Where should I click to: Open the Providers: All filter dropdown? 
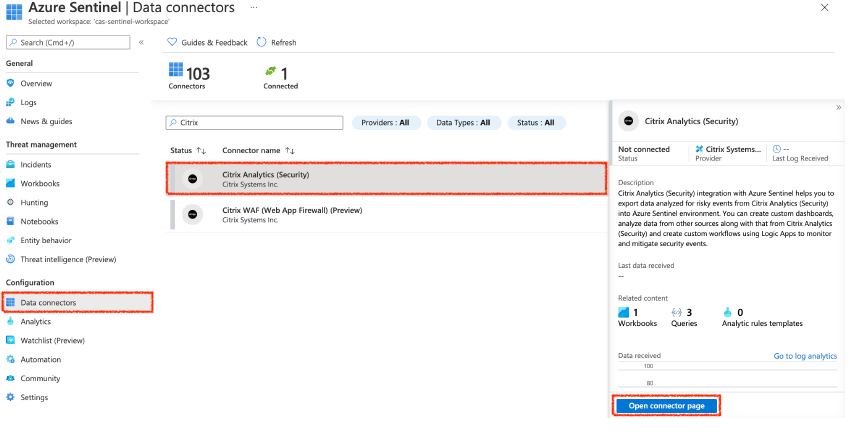tap(385, 123)
